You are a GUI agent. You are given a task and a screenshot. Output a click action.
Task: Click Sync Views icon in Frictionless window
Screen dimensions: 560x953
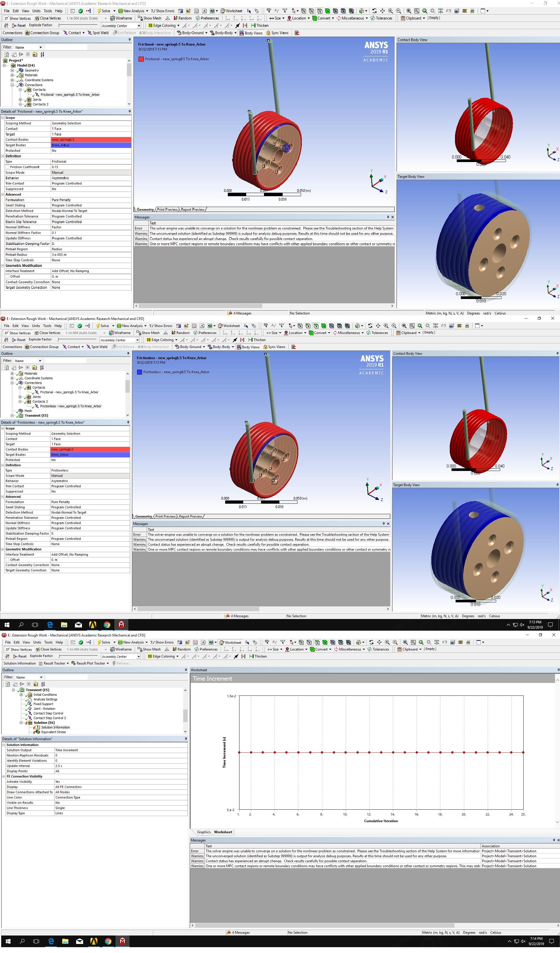pyautogui.click(x=265, y=347)
